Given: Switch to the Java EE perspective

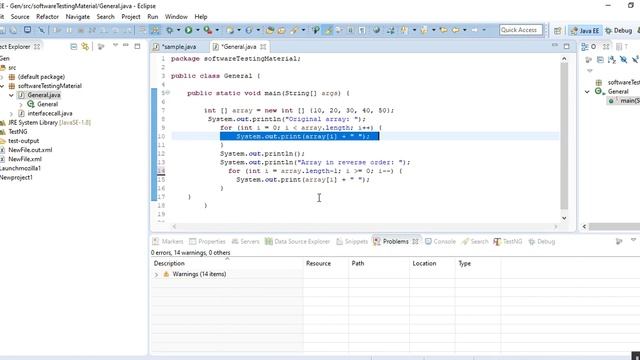Looking at the screenshot, I should [584, 31].
